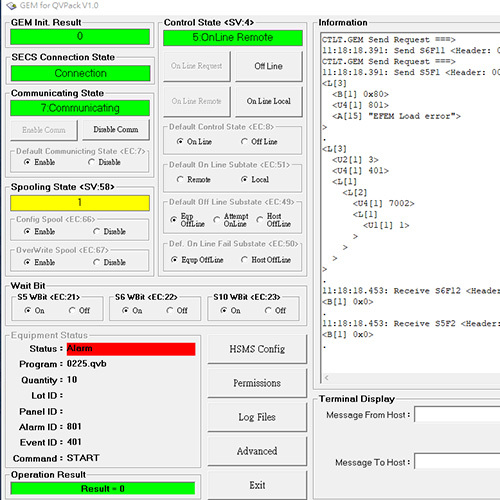The width and height of the screenshot is (500, 500).
Task: Click the <B[1] 0x80> log entry
Action: [360, 94]
